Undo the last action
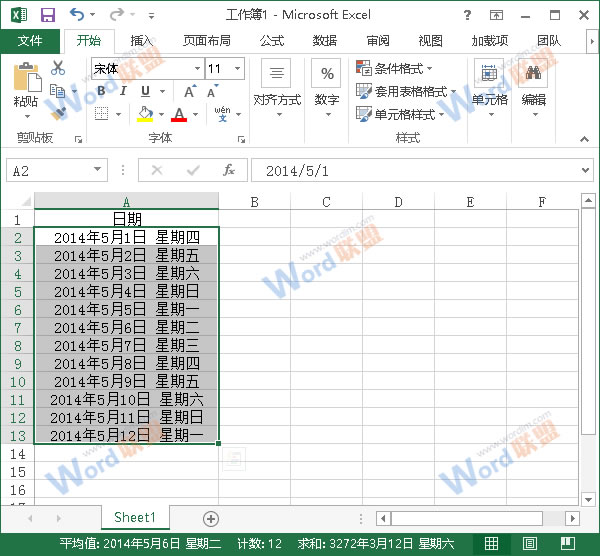This screenshot has height=556, width=600. [x=77, y=15]
